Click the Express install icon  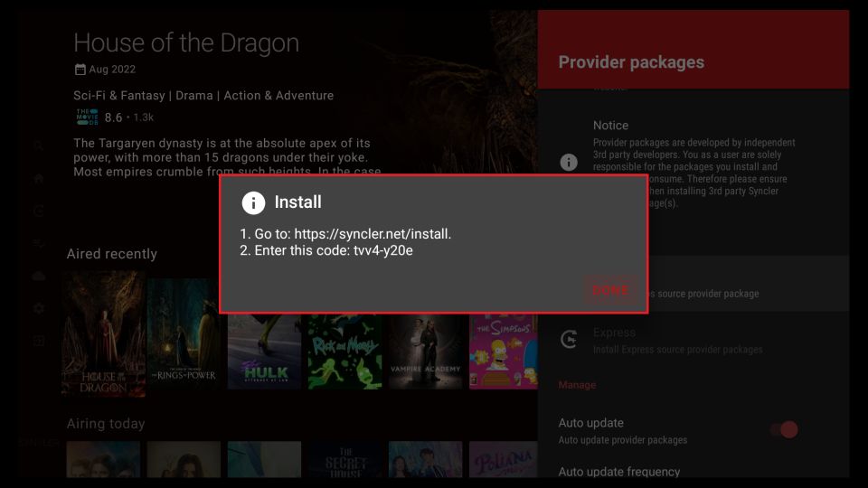(x=569, y=339)
